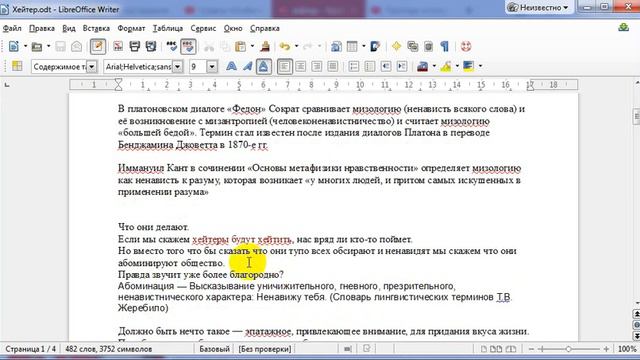Click the smiley face toolbar icon
Viewport: 640px width, 360px height.
click(x=466, y=47)
